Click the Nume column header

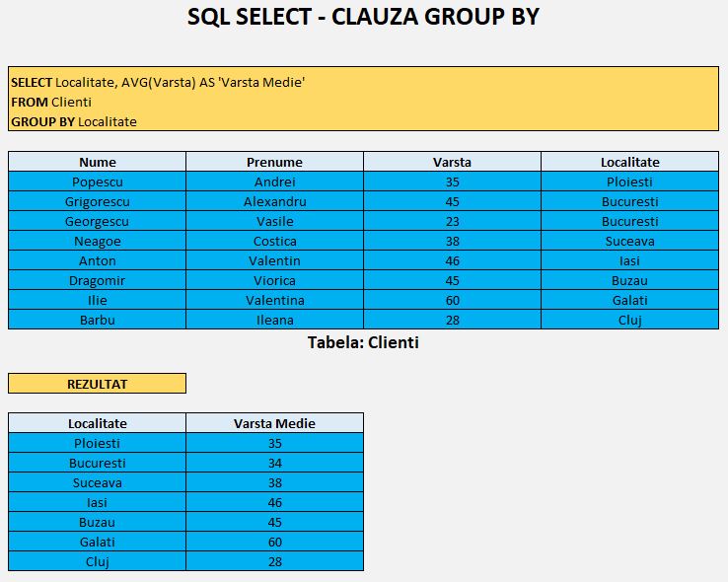coord(97,162)
